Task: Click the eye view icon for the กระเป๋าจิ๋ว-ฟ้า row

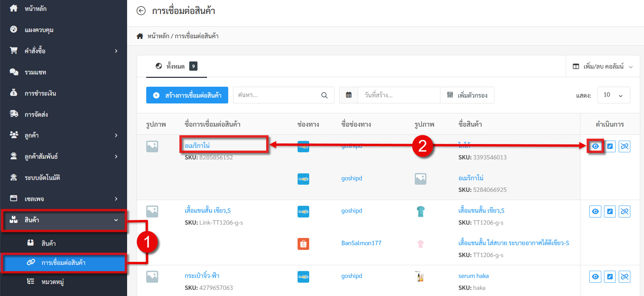Action: pyautogui.click(x=595, y=277)
